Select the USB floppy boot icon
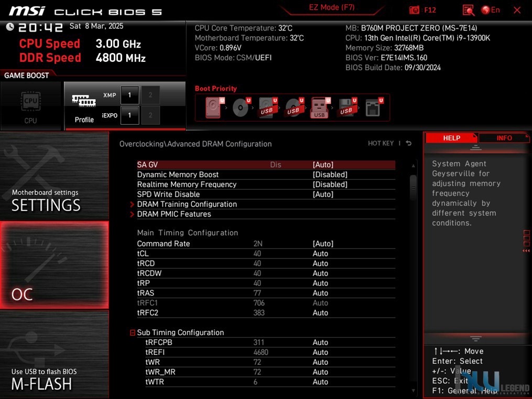The image size is (532, 399). [x=347, y=107]
